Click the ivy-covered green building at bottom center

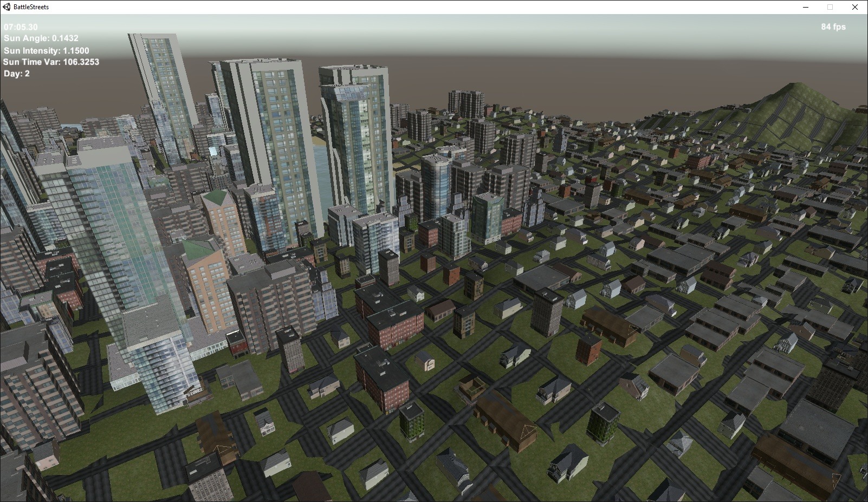coord(411,421)
